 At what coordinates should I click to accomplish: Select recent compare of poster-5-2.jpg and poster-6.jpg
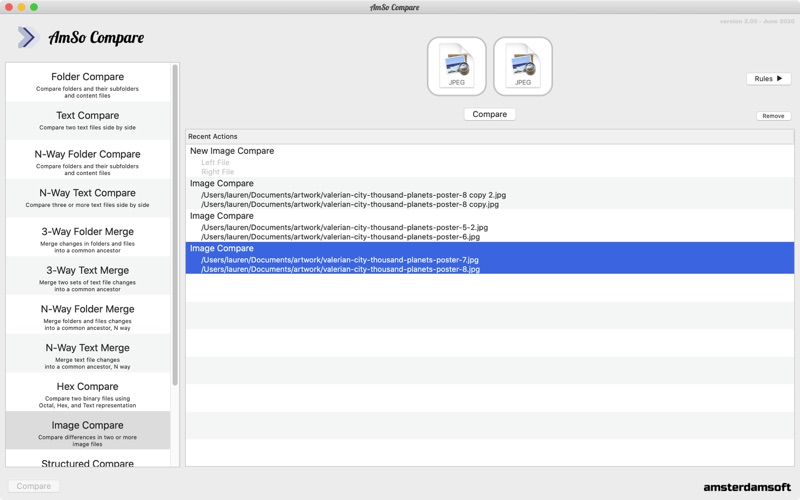pos(489,226)
